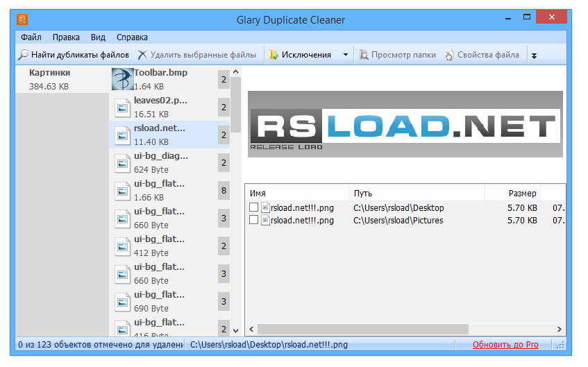The height and width of the screenshot is (367, 588).
Task: Select path C:\Users\rsload\Desktop cell
Action: tap(398, 207)
